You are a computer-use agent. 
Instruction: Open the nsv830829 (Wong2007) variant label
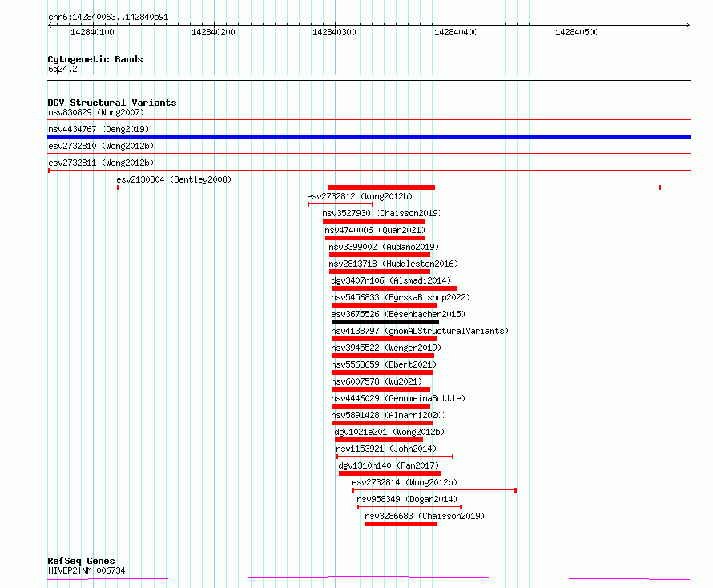(x=96, y=112)
